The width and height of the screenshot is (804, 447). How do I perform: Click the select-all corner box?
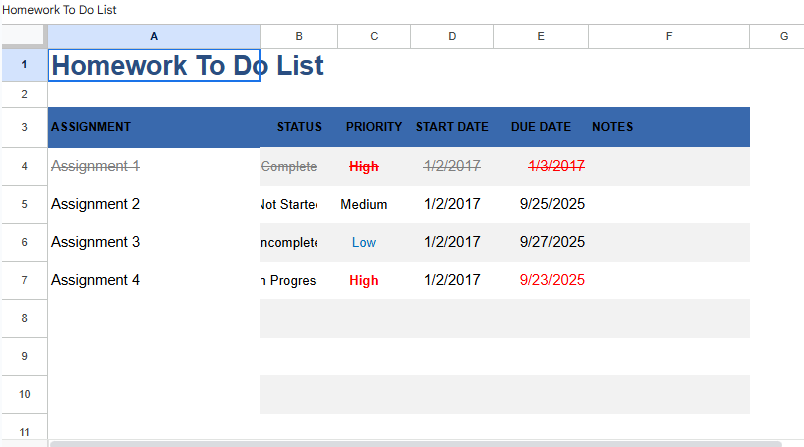pos(24,36)
